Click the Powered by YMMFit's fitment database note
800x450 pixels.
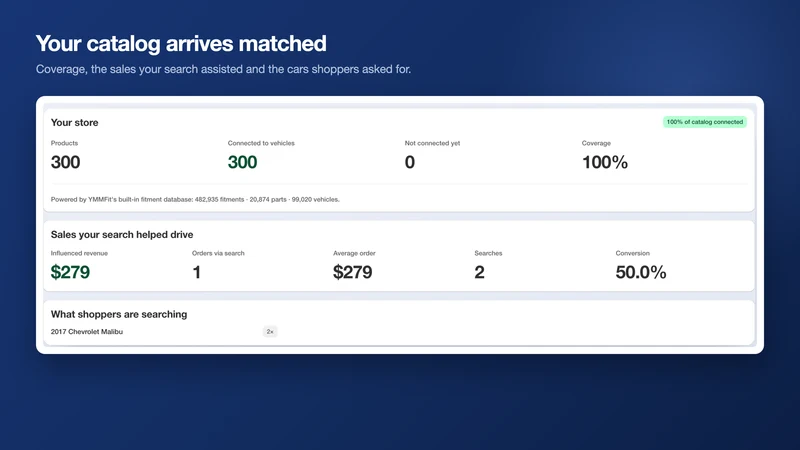[195, 199]
